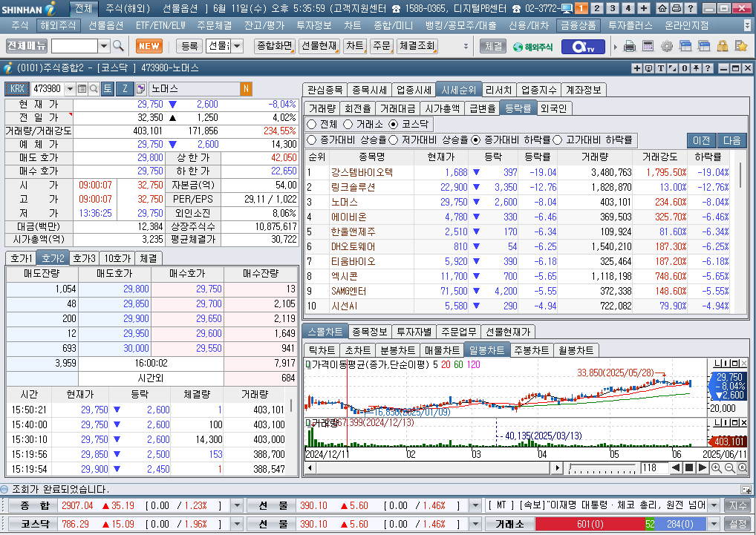
Task: Click the second cascading windows icon left of padlock
Action: (x=703, y=47)
